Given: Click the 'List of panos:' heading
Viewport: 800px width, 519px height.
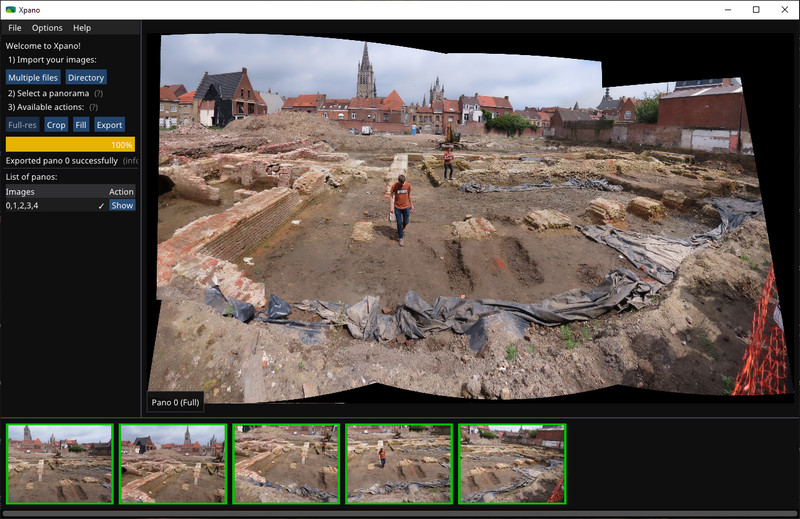Looking at the screenshot, I should point(32,177).
